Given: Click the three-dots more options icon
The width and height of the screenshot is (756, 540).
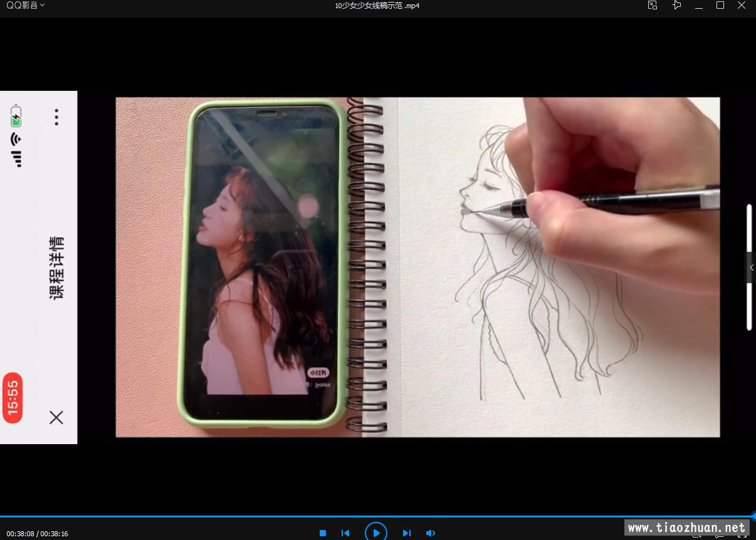Looking at the screenshot, I should point(56,117).
